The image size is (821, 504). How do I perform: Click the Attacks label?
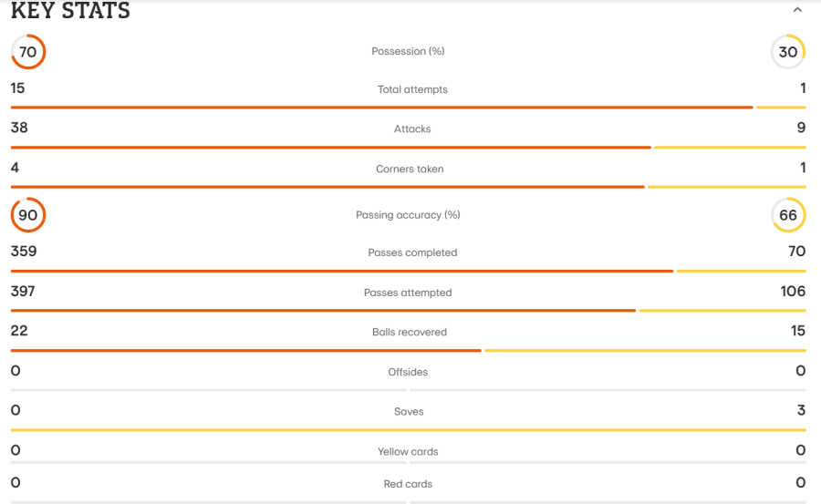click(x=412, y=129)
